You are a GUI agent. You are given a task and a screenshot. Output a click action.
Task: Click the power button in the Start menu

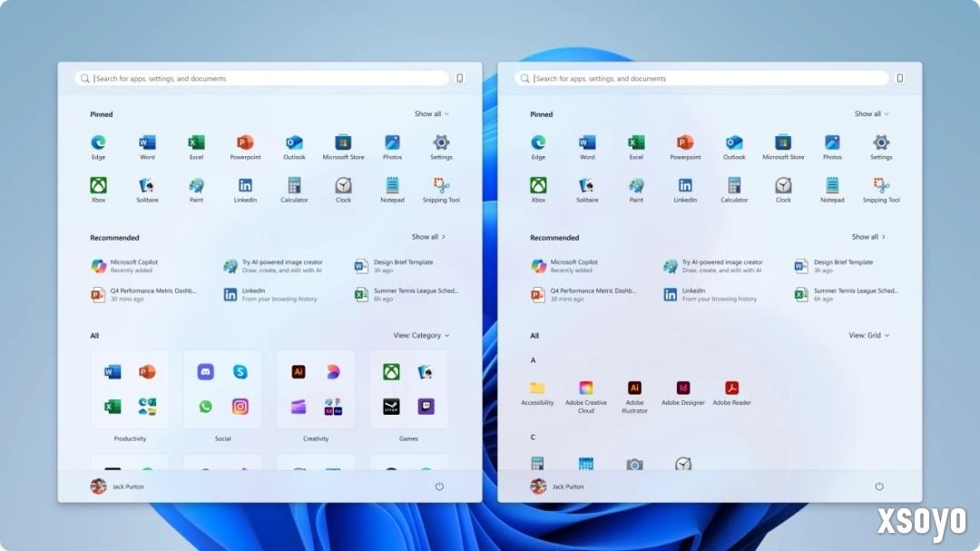point(439,487)
